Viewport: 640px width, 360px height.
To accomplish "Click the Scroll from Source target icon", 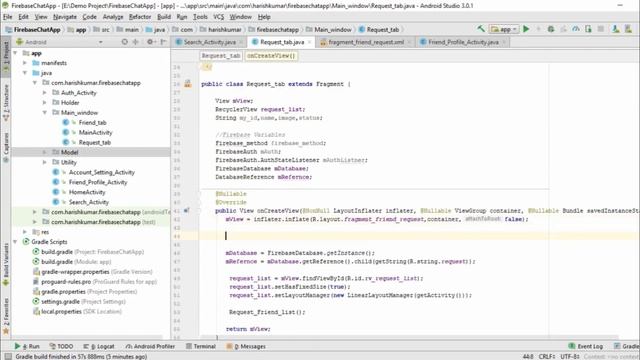I will click(x=124, y=42).
